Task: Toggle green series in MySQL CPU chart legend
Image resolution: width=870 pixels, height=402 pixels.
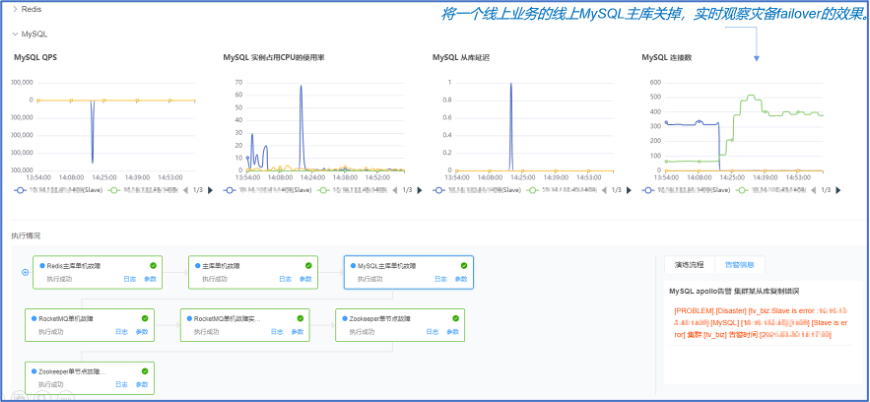Action: 352,190
